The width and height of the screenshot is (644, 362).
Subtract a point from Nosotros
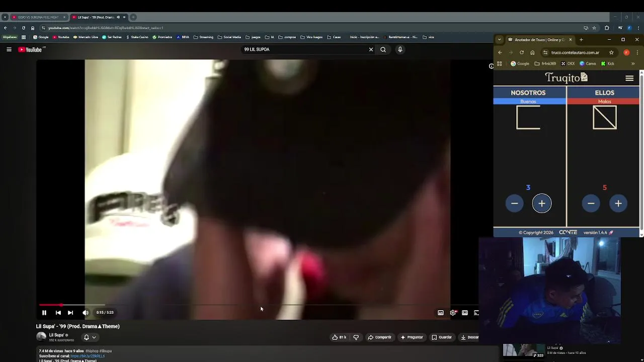point(514,203)
